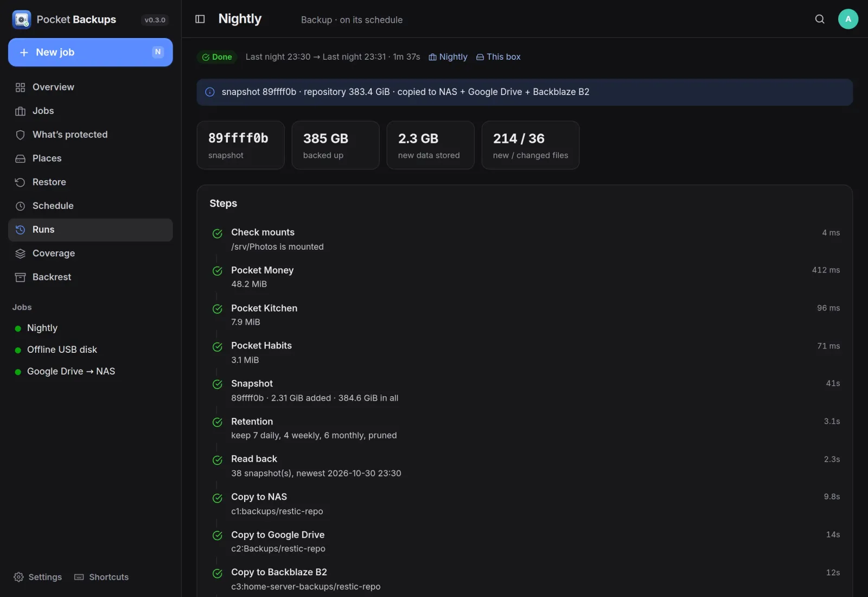
Task: Toggle the sidebar panel icon
Action: point(200,19)
